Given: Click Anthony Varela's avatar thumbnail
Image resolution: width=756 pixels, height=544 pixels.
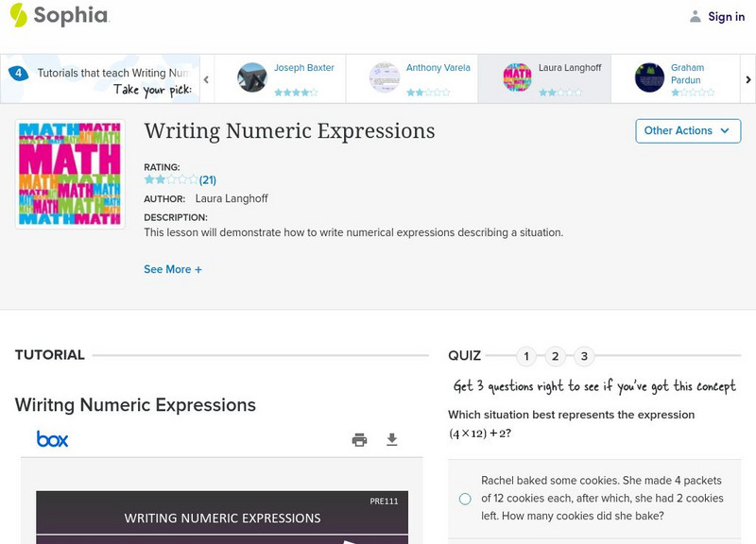Looking at the screenshot, I should pyautogui.click(x=385, y=77).
